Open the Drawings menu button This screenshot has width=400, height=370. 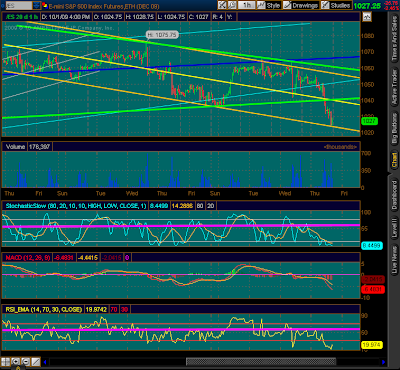pos(300,5)
